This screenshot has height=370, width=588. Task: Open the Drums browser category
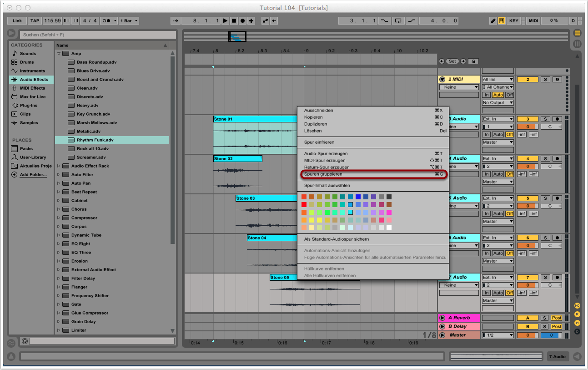[26, 62]
